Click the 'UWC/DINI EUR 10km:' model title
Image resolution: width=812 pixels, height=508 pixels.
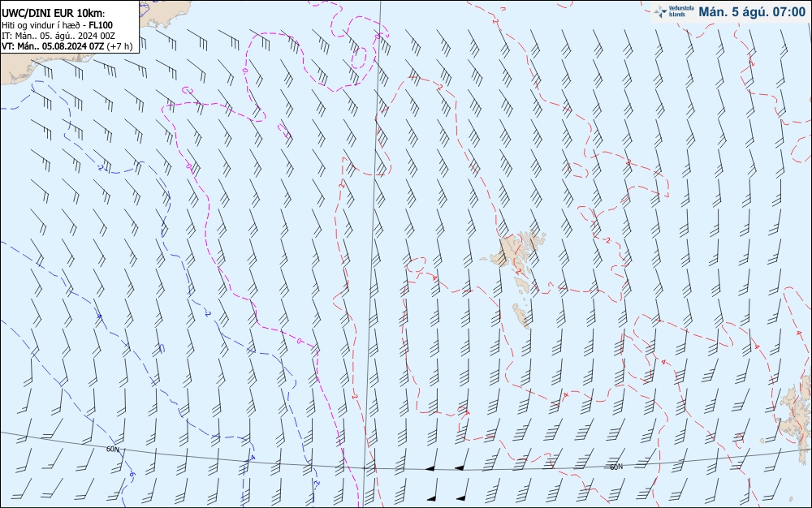point(54,14)
